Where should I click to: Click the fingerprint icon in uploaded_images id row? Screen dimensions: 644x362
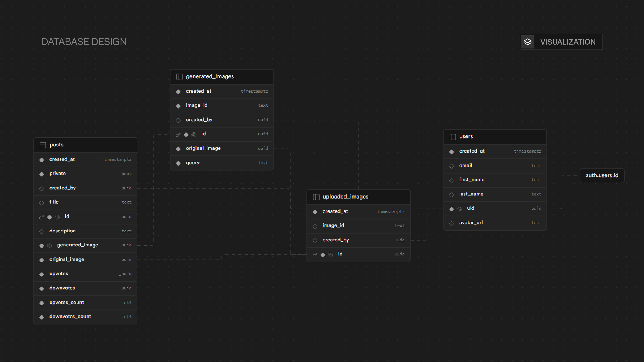point(330,255)
